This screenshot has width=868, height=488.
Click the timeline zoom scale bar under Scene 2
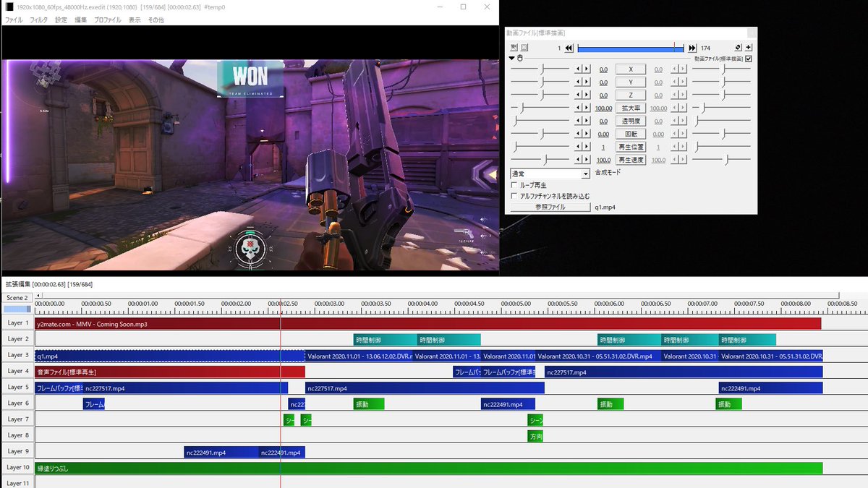[17, 309]
